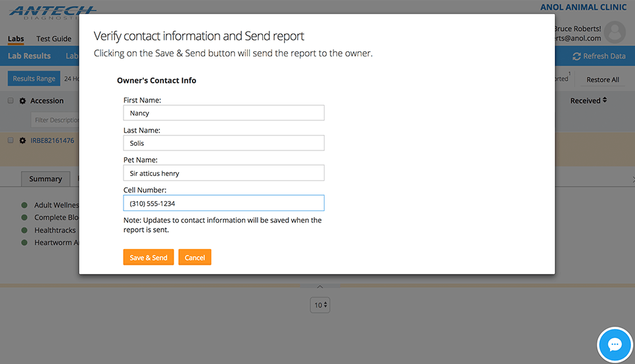The image size is (635, 364).
Task: Click the Pet Name input field
Action: 223,173
